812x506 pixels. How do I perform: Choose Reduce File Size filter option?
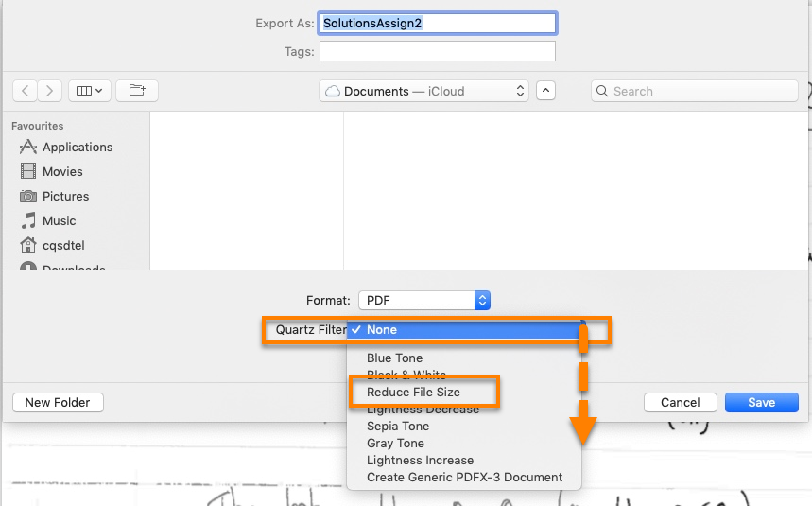tap(414, 392)
